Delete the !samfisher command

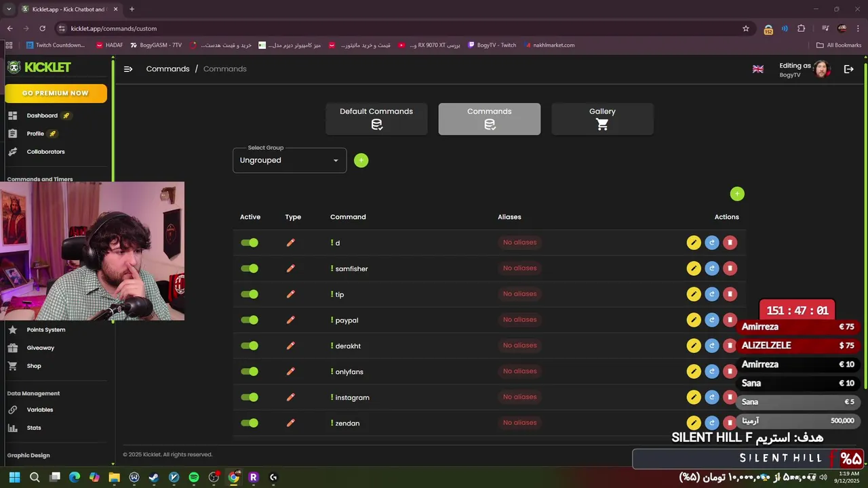coord(730,268)
